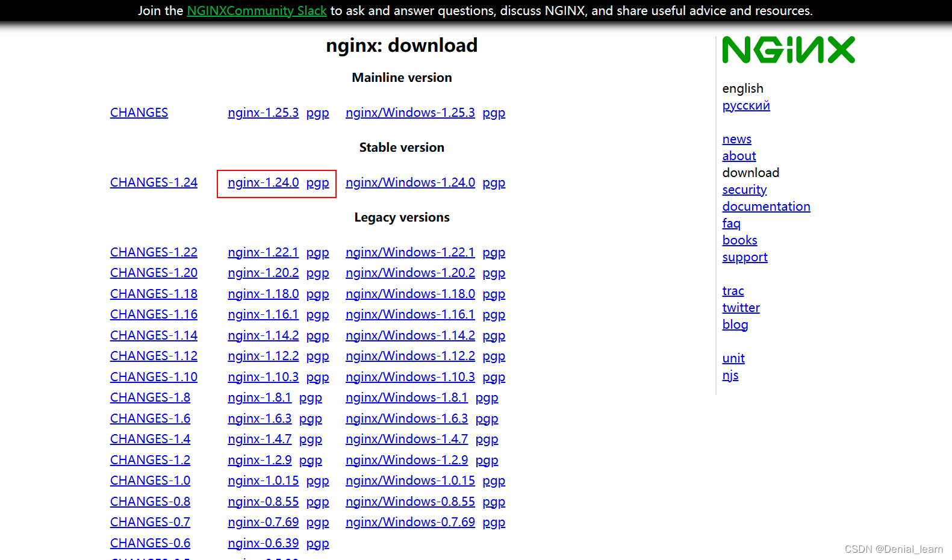Download nginx-0.6.39 source

[263, 543]
